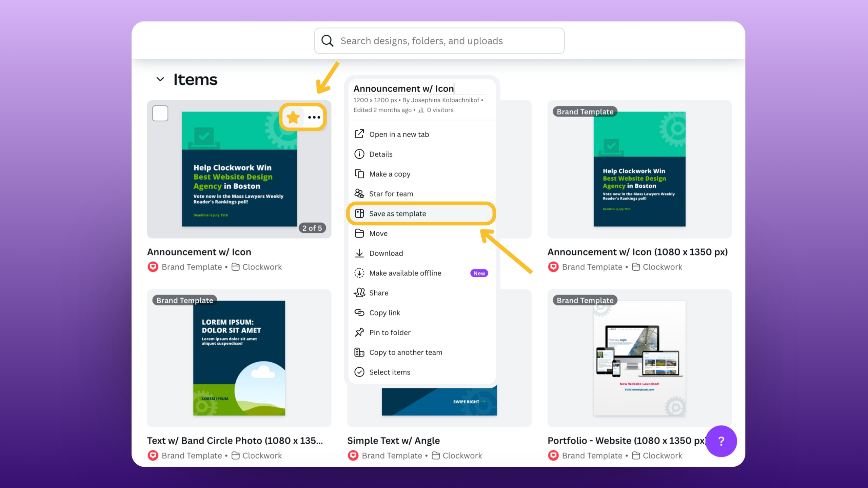Click the Star for team people icon

[359, 194]
